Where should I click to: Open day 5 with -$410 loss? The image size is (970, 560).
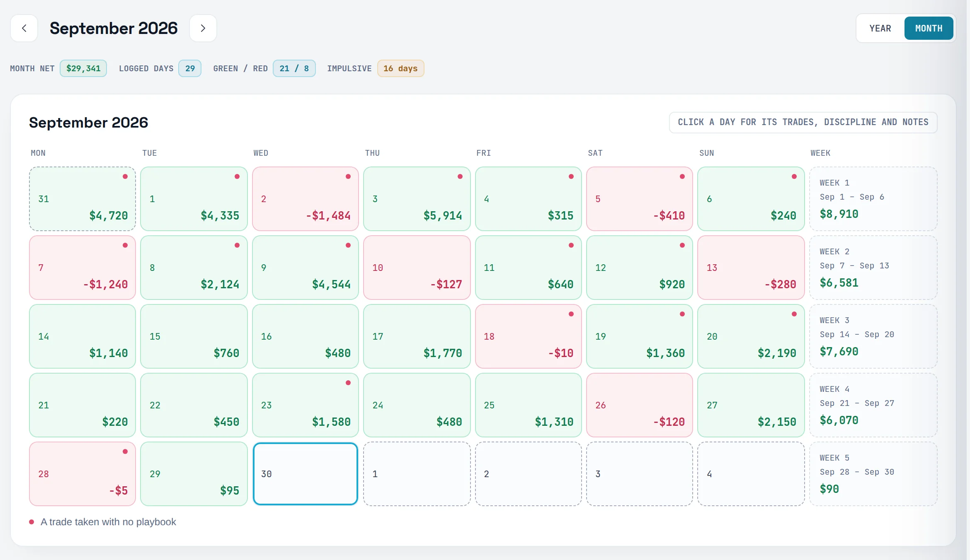point(640,199)
